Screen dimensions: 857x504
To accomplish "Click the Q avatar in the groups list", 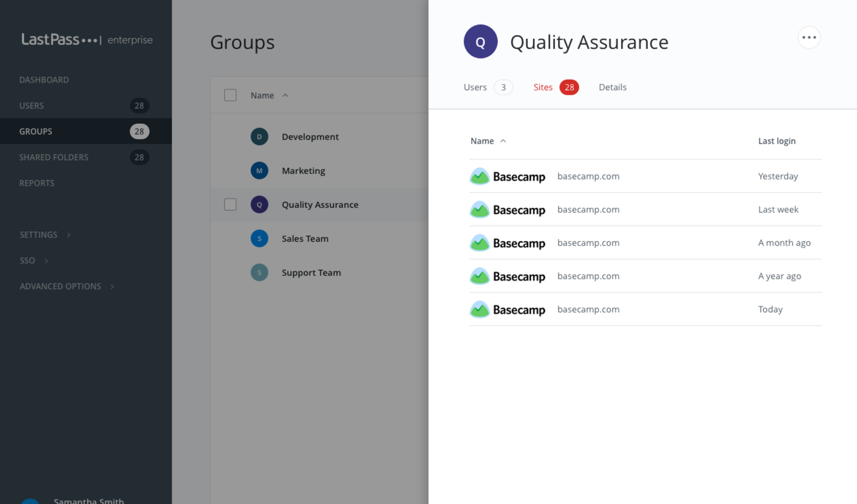I will (x=259, y=204).
